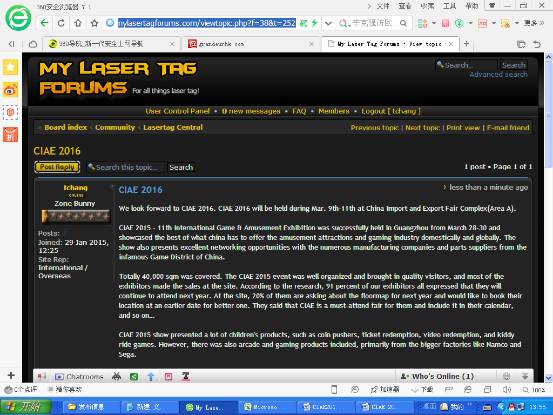553x415 pixels.
Task: Click the Post Reply button
Action: click(57, 167)
